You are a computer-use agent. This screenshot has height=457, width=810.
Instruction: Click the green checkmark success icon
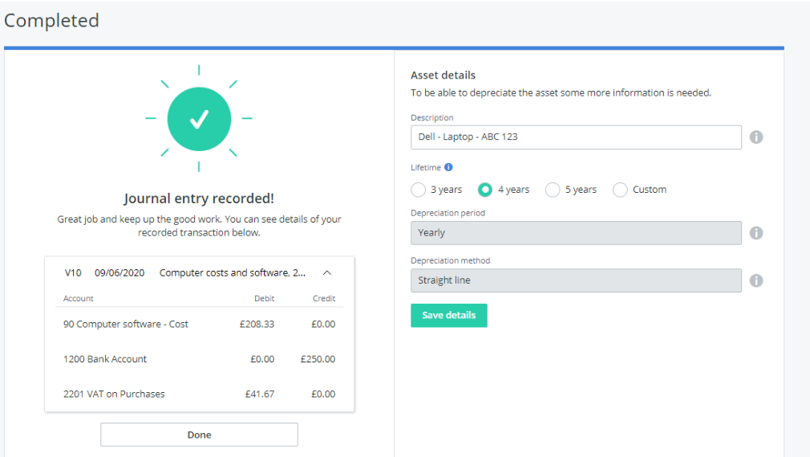coord(199,119)
